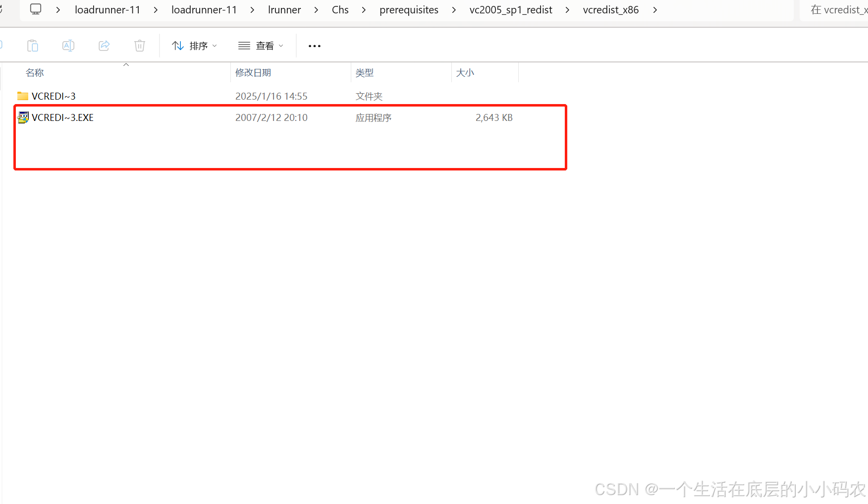Sort files by the 大小 column
This screenshot has width=868, height=504.
pos(465,72)
